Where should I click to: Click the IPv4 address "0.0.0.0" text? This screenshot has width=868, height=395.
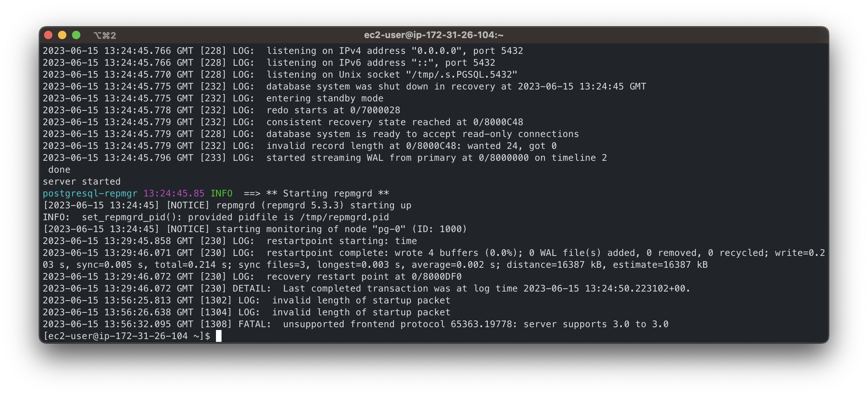point(439,51)
